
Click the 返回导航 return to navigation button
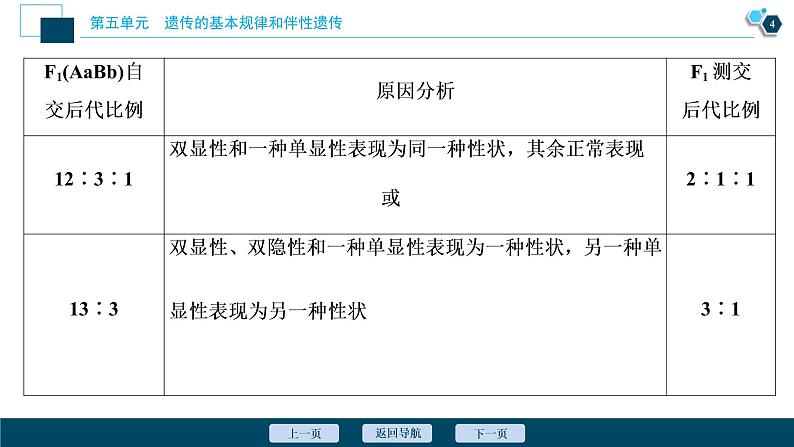[397, 433]
